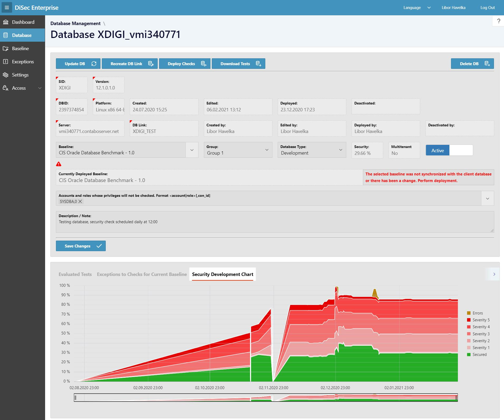504x420 pixels.
Task: Click the hamburger menu icon
Action: [x=7, y=8]
